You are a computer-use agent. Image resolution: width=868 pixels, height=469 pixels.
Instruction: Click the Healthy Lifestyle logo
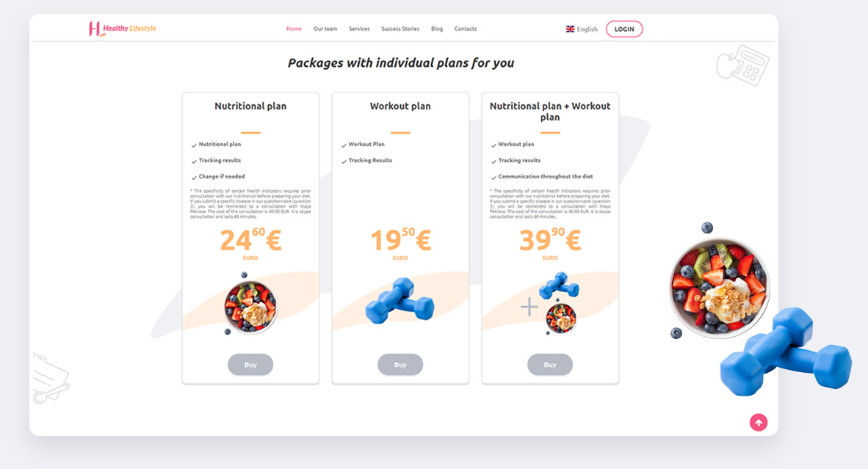point(122,29)
